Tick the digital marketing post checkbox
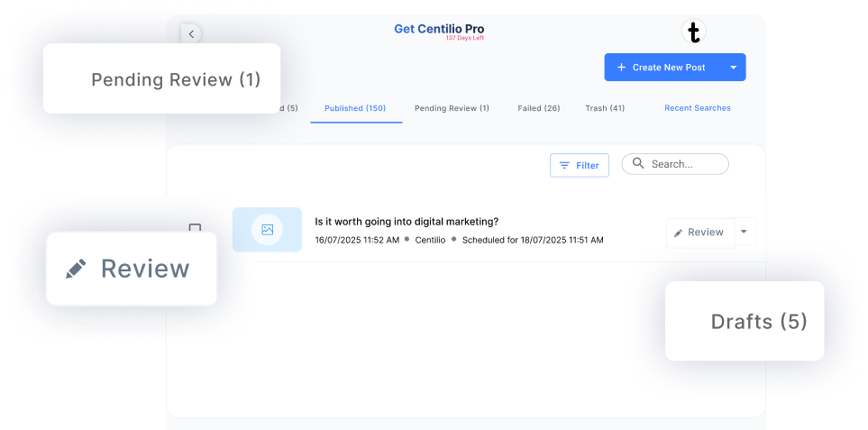This screenshot has height=430, width=868. [x=195, y=228]
